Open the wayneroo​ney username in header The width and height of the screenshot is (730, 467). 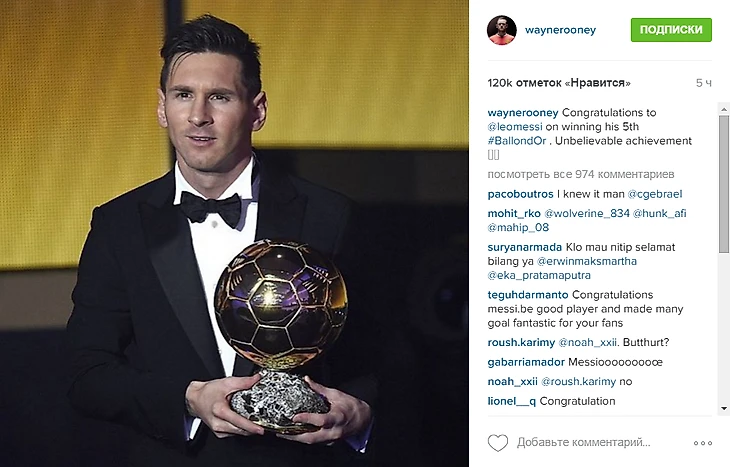point(560,30)
